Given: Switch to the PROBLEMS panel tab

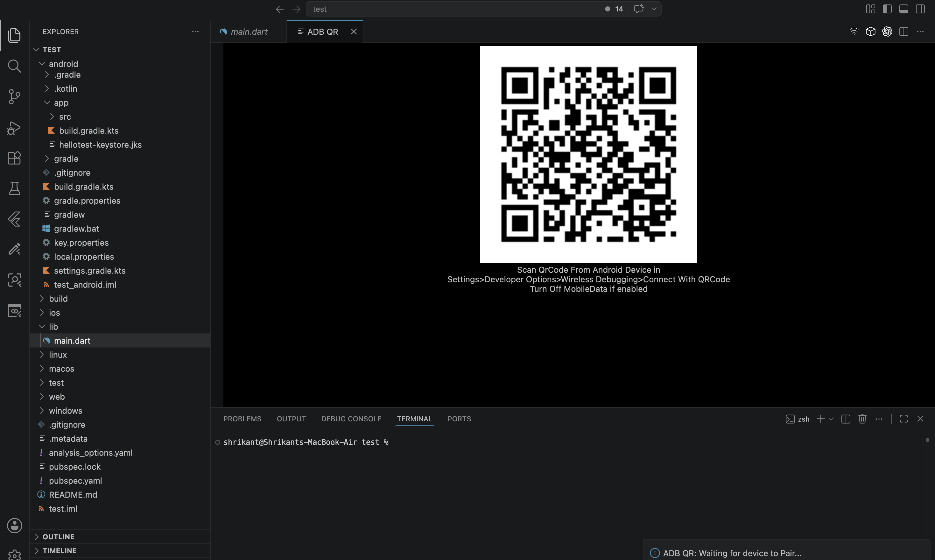Looking at the screenshot, I should (242, 419).
